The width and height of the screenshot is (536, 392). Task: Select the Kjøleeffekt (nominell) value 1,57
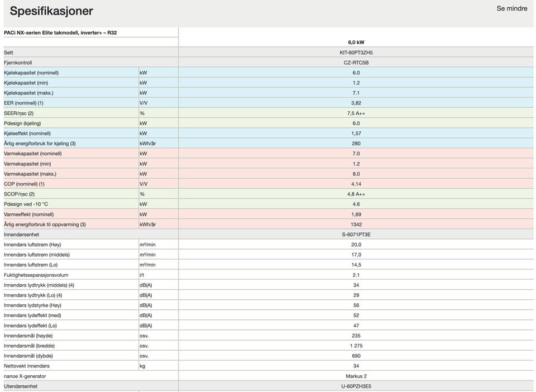[x=356, y=133]
